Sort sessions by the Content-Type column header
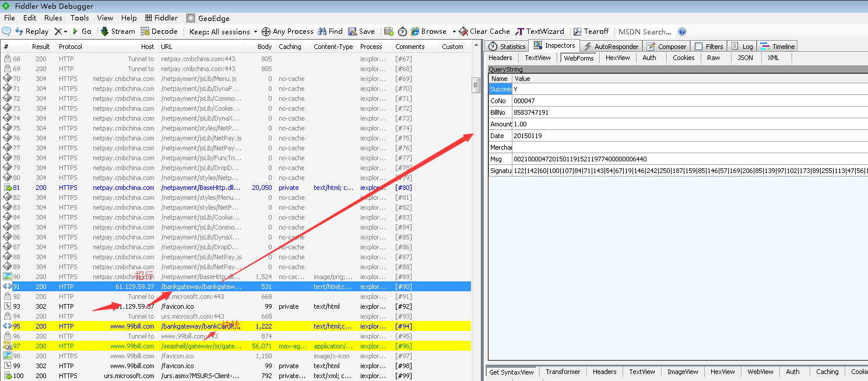 point(333,47)
